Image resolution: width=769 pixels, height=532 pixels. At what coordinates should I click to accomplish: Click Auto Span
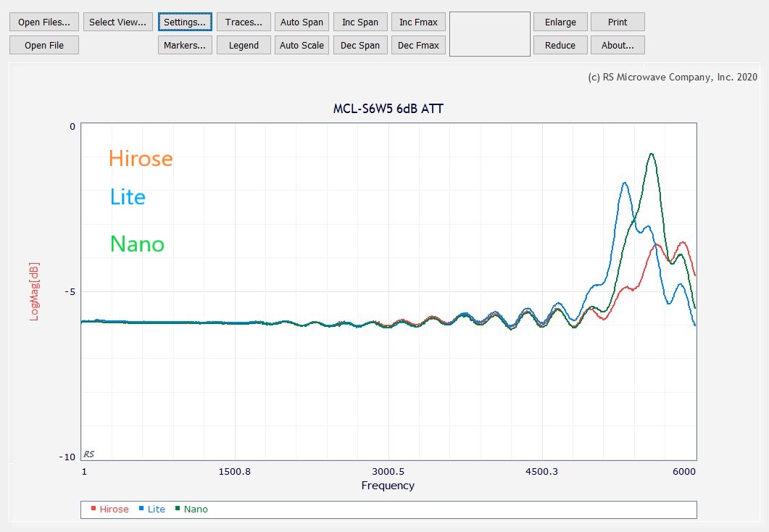point(302,22)
